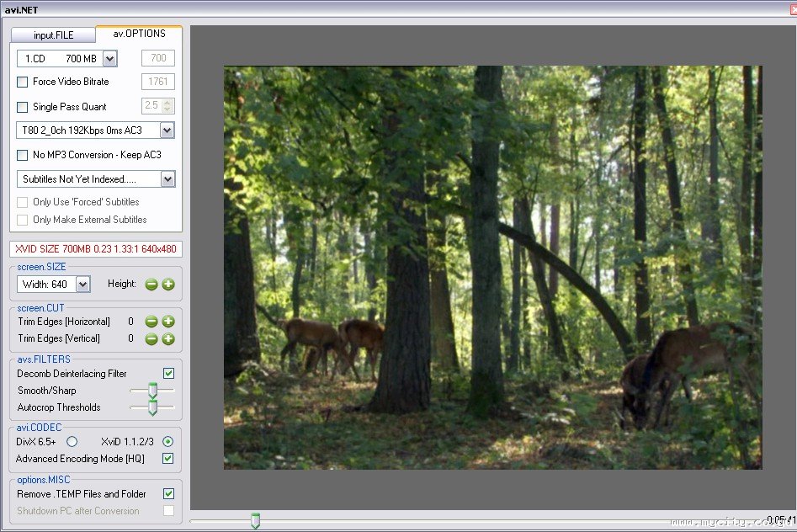
Task: Uncheck Remove .TEMP Files and Folder
Action: click(169, 493)
